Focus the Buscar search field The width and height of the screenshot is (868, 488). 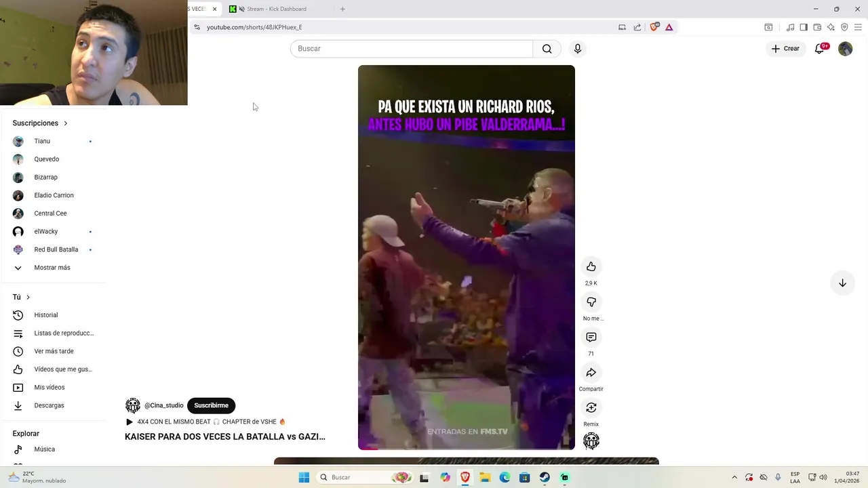click(x=412, y=49)
